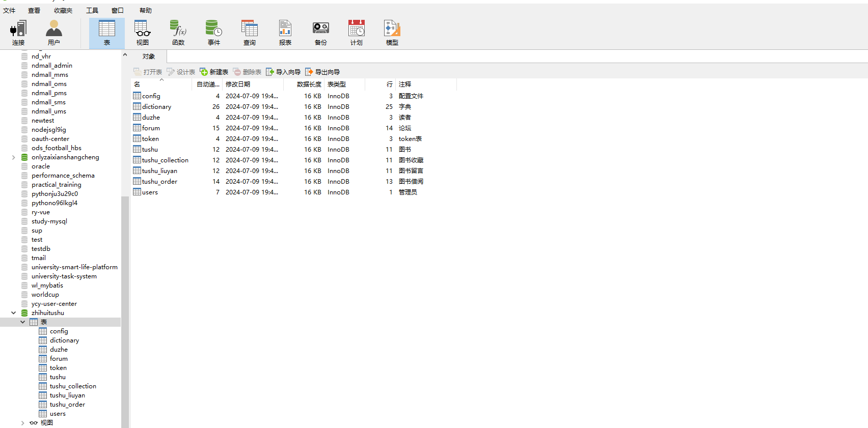Viewport: 868px width, 428px height.
Task: Select forum table icon in object list
Action: [137, 128]
